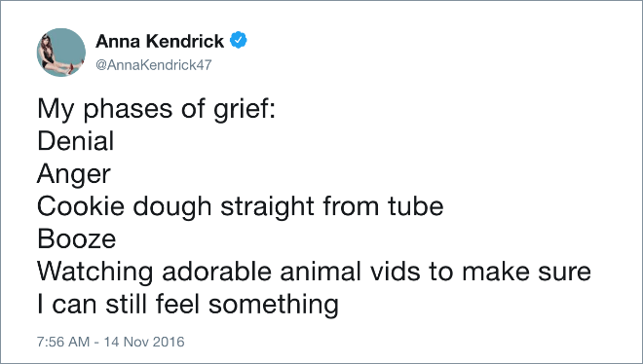Visit the @AnnaKendrick47 handle link
The width and height of the screenshot is (643, 364).
pyautogui.click(x=154, y=64)
